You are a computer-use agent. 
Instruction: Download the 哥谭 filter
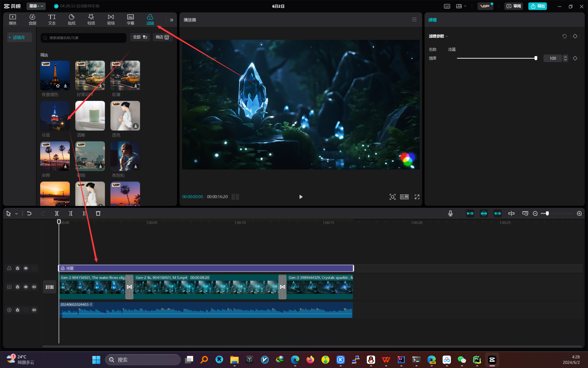[x=136, y=86]
